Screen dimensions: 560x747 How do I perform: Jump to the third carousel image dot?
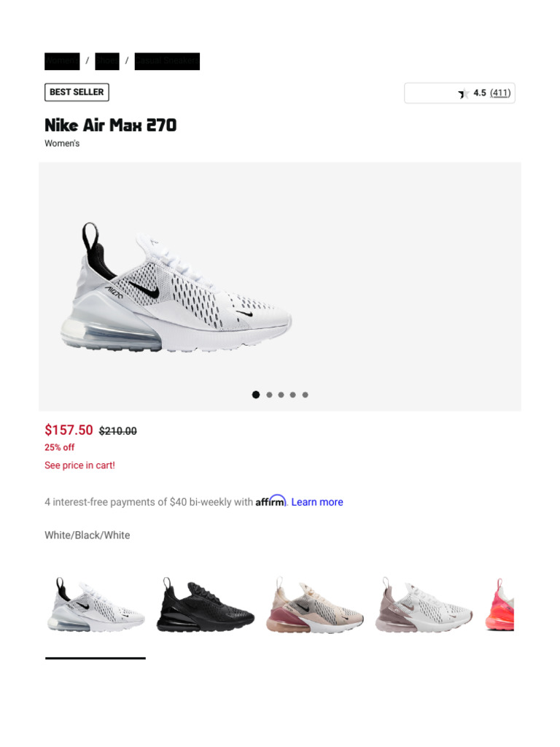[281, 395]
